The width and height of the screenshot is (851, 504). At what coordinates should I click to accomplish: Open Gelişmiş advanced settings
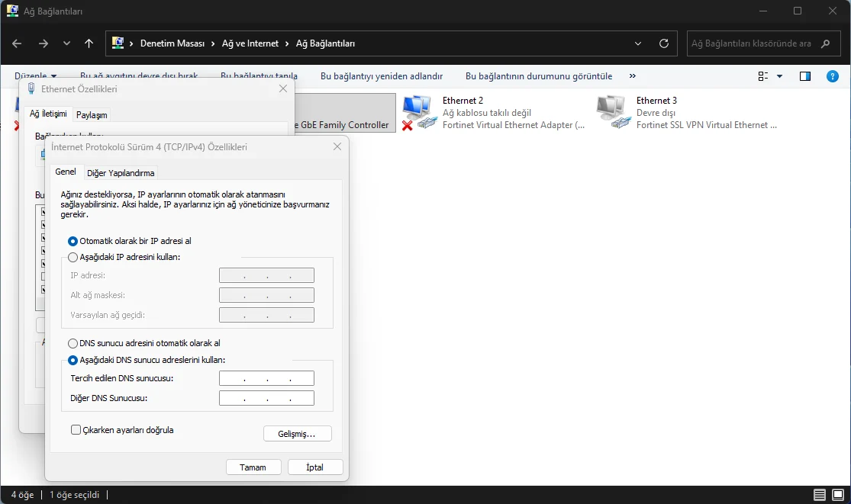click(x=297, y=434)
